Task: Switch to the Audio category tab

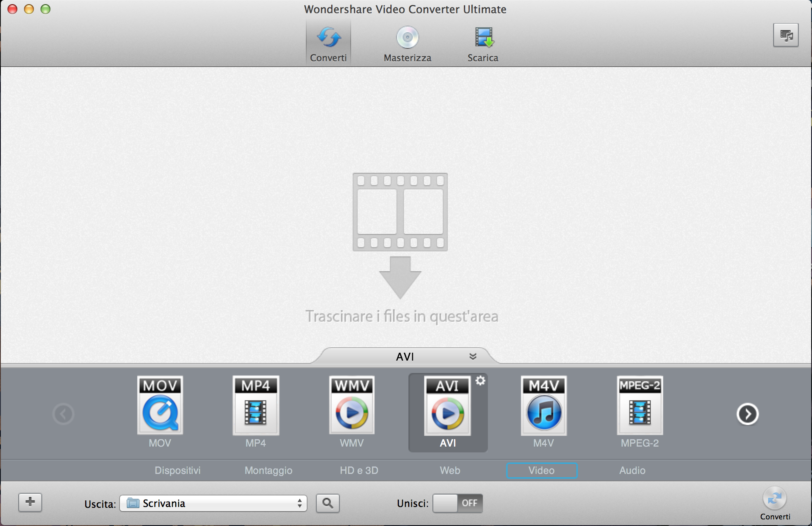Action: 632,471
